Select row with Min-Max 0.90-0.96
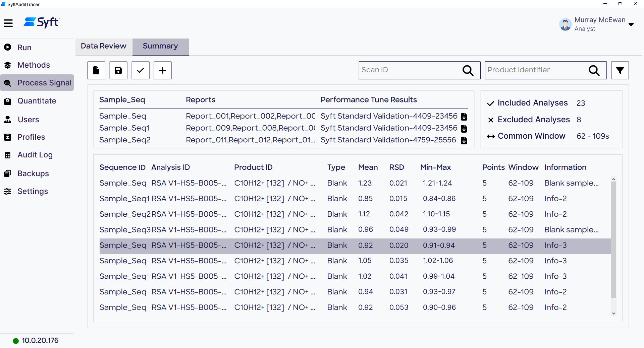Image resolution: width=644 pixels, height=348 pixels. tap(355, 307)
